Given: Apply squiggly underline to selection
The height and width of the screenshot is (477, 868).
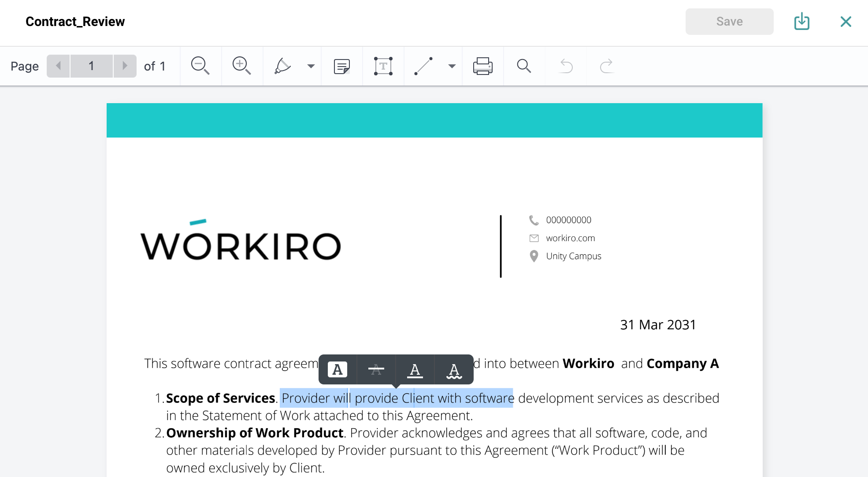Looking at the screenshot, I should pyautogui.click(x=453, y=370).
